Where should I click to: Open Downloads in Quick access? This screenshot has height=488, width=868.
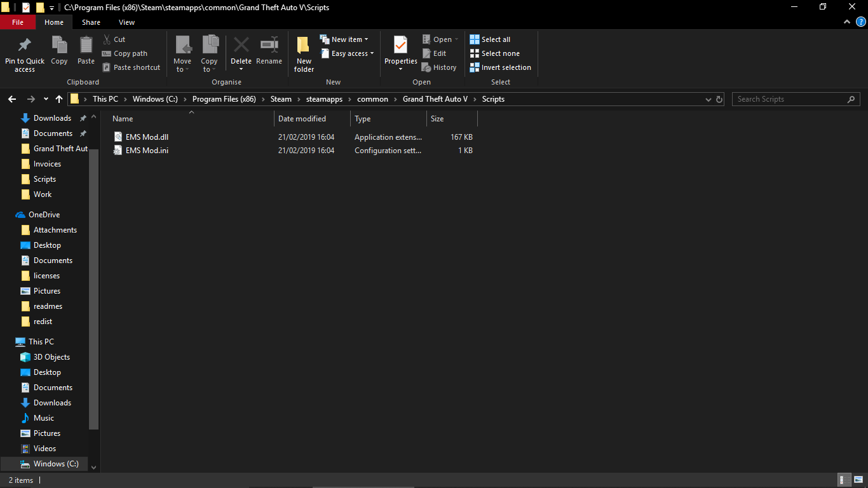click(52, 118)
